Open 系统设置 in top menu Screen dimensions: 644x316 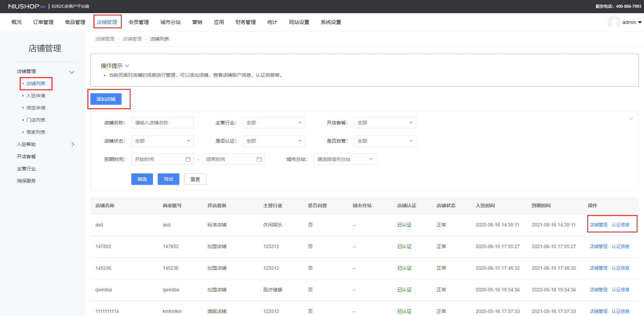pos(331,22)
